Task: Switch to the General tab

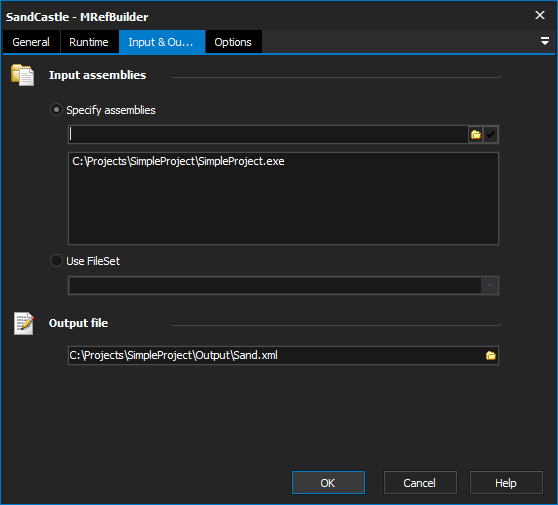Action: click(x=31, y=42)
